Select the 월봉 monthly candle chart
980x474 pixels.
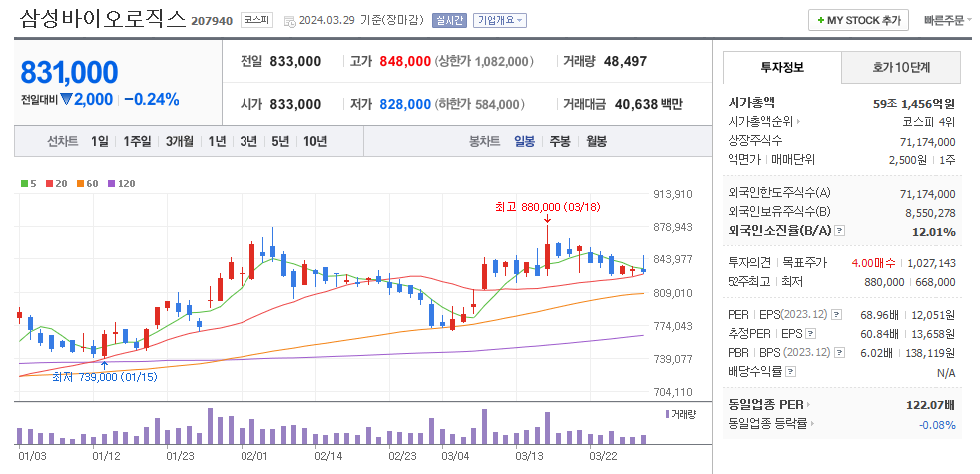[x=596, y=141]
